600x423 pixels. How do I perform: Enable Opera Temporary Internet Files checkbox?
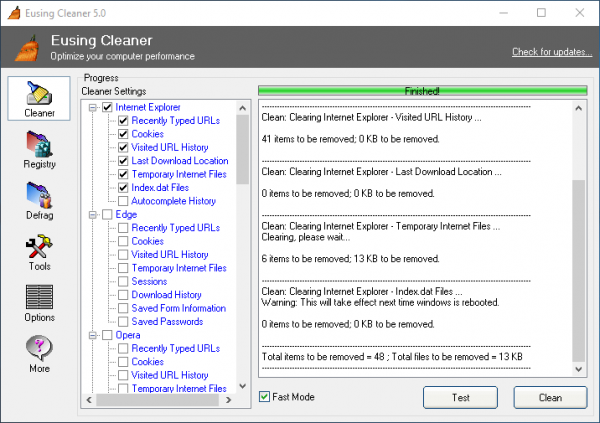point(123,389)
